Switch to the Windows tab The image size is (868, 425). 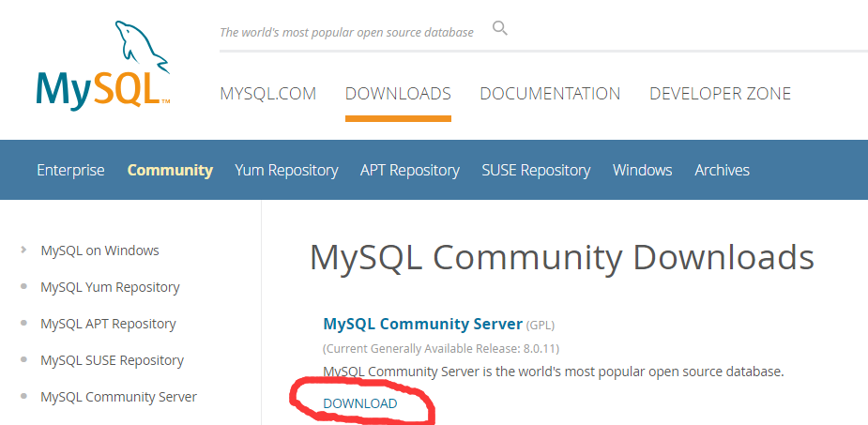point(642,170)
